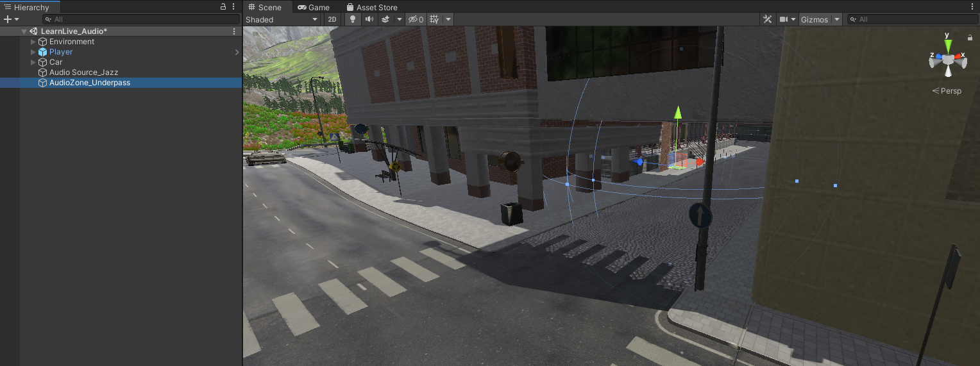Focus the Hierarchy search field
This screenshot has width=980, height=366.
pyautogui.click(x=141, y=19)
